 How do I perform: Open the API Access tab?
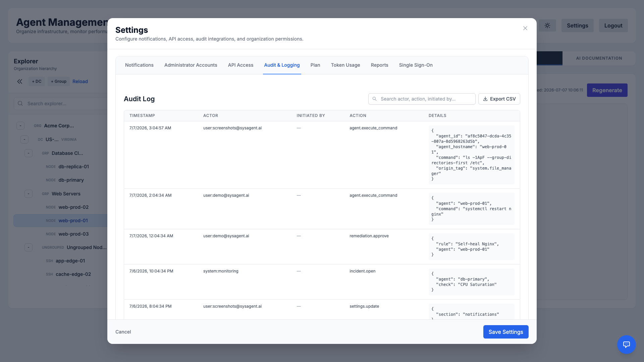click(240, 65)
